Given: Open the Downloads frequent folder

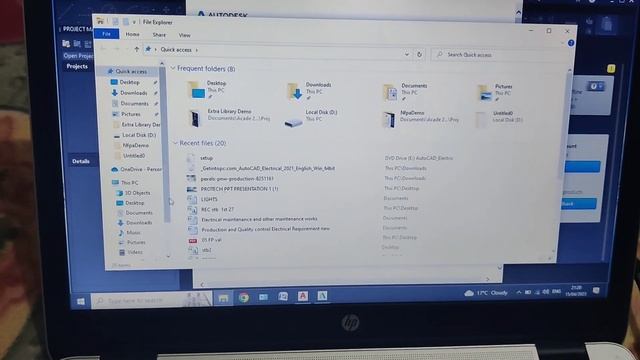Looking at the screenshot, I should [309, 91].
